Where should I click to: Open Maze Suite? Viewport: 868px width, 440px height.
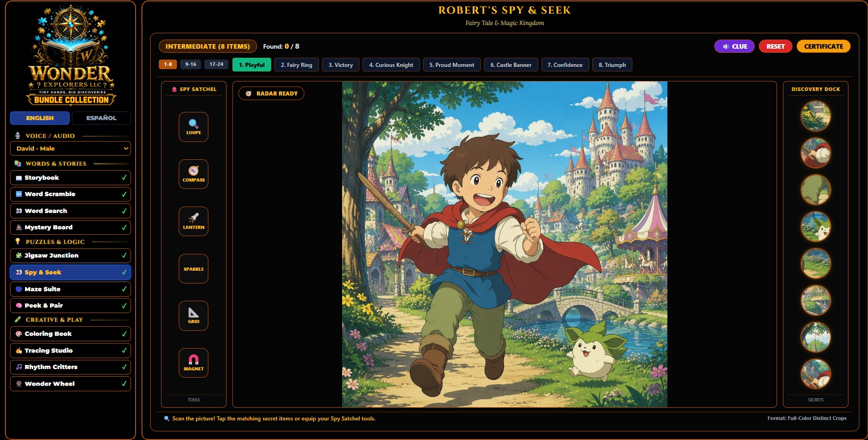71,289
